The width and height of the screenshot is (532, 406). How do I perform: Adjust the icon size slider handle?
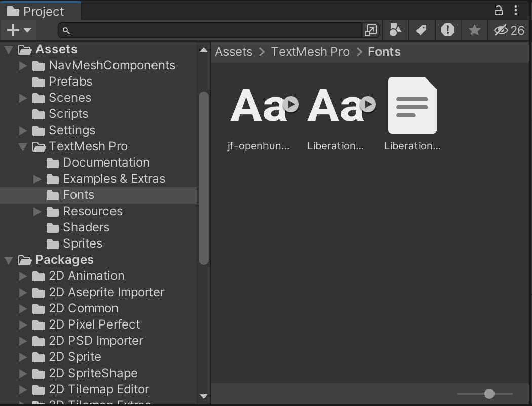point(489,394)
